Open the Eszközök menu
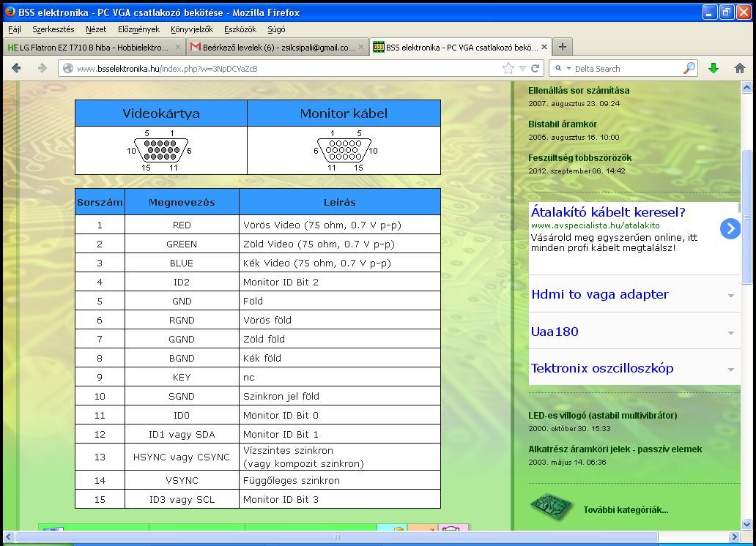This screenshot has height=546, width=756. pos(240,29)
